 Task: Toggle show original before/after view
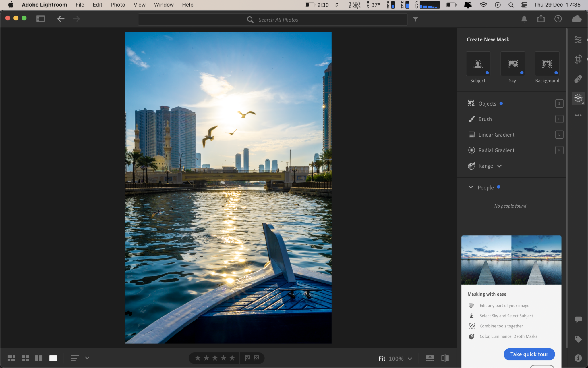[445, 358]
